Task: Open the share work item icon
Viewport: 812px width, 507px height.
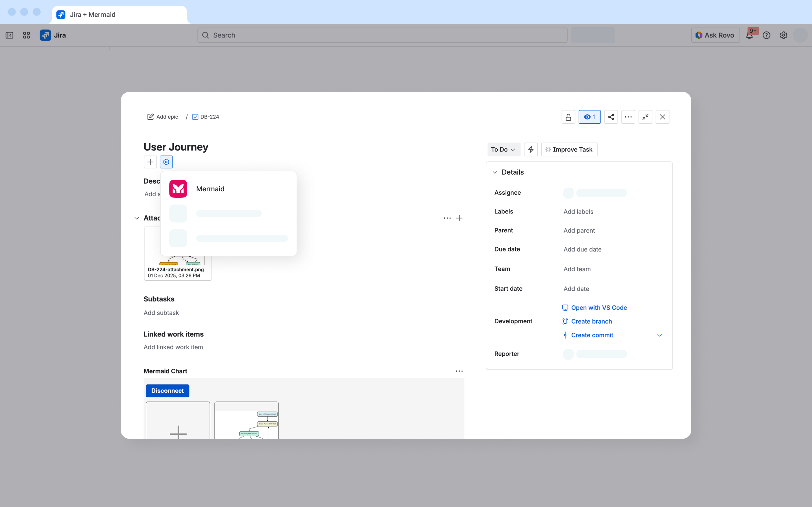Action: 611,117
